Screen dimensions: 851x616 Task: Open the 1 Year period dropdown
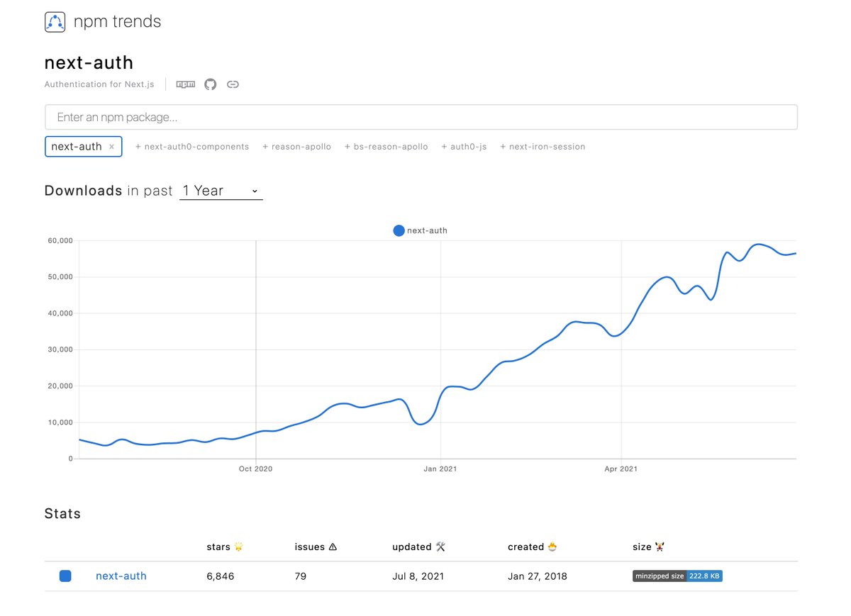[x=221, y=191]
